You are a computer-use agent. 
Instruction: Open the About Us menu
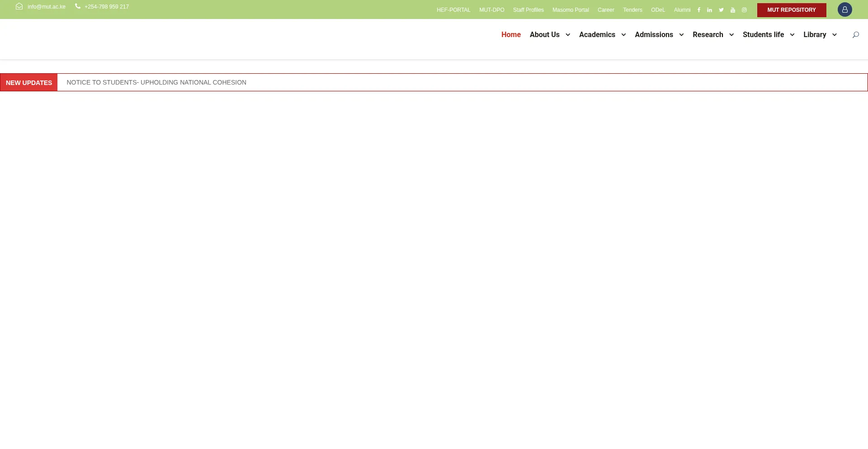click(545, 35)
